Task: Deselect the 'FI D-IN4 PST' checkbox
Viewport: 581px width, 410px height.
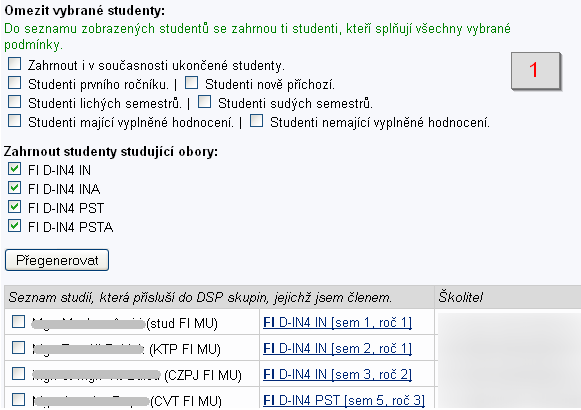Action: point(14,207)
